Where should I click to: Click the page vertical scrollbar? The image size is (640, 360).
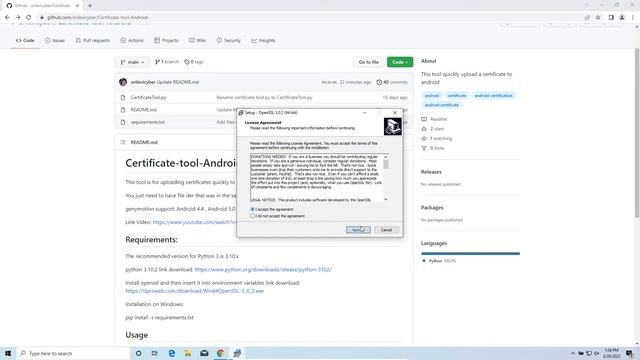(x=637, y=133)
